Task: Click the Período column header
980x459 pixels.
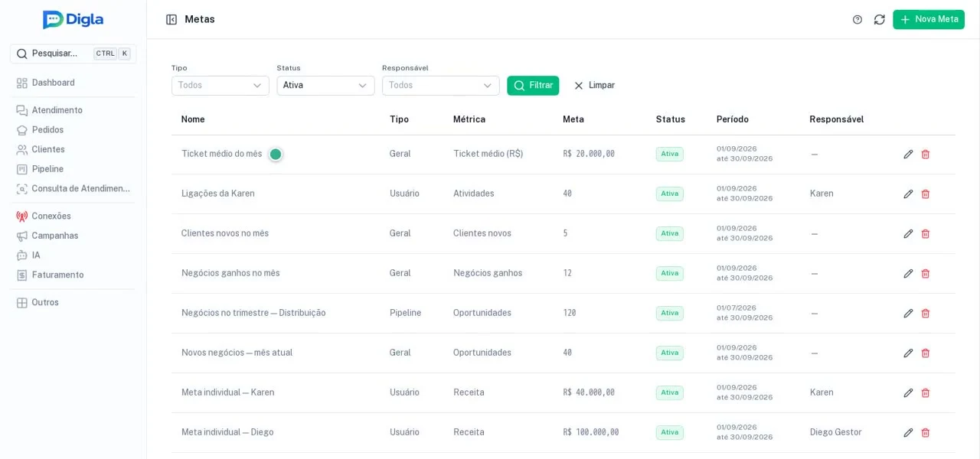Action: pos(733,119)
